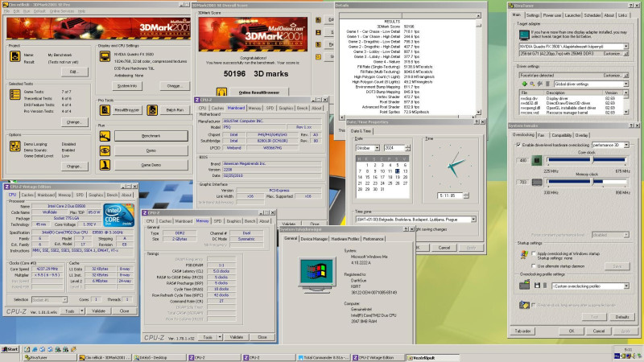Image resolution: width=644 pixels, height=362 pixels.
Task: Click the display monitor icon in 3DMark settings
Action: [x=105, y=56]
